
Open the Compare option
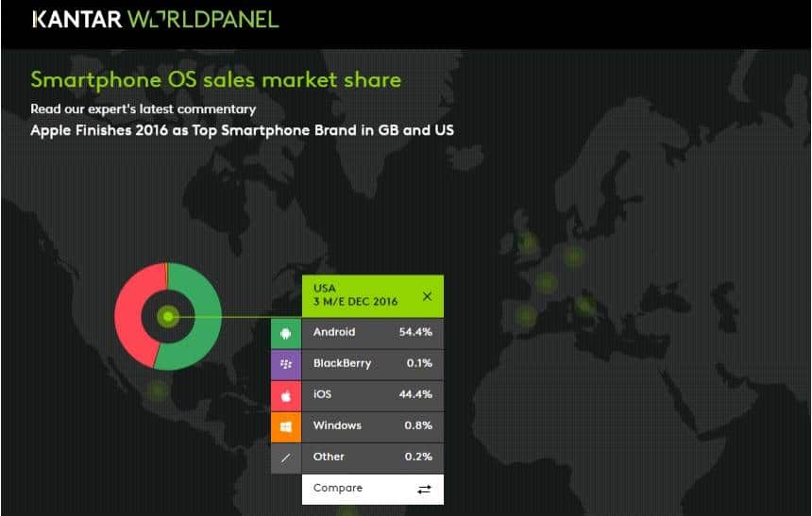point(373,489)
